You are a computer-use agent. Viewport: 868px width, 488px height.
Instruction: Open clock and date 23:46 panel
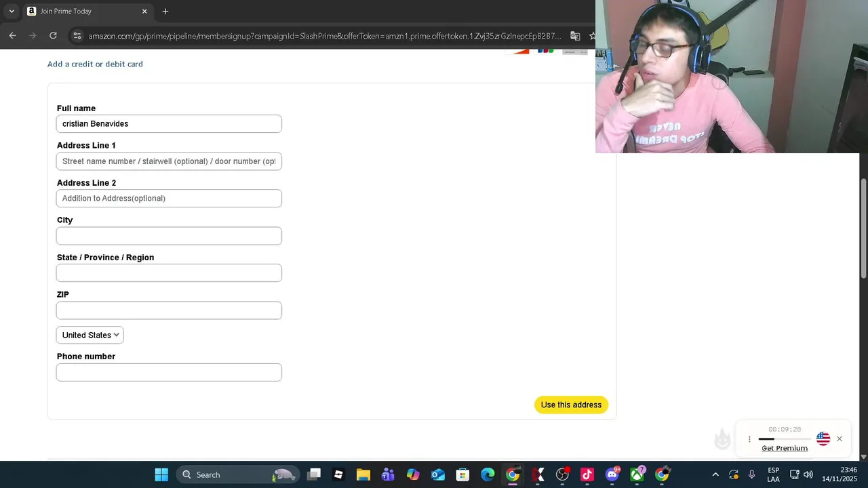[x=840, y=474]
